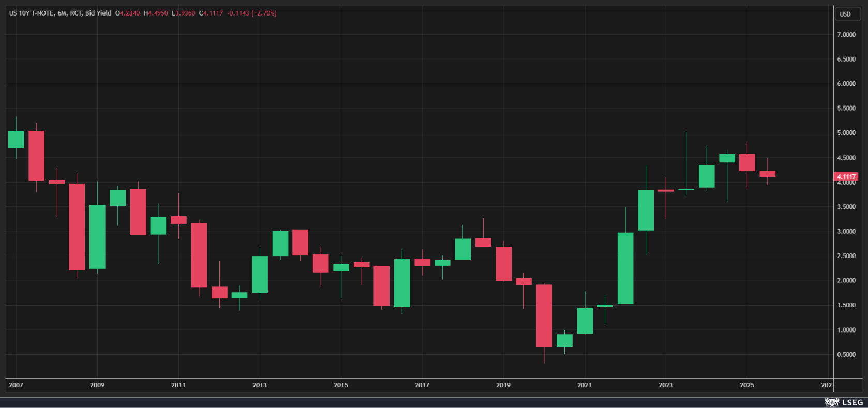Click the first green candle at 2007
This screenshot has height=408, width=868.
coord(16,140)
